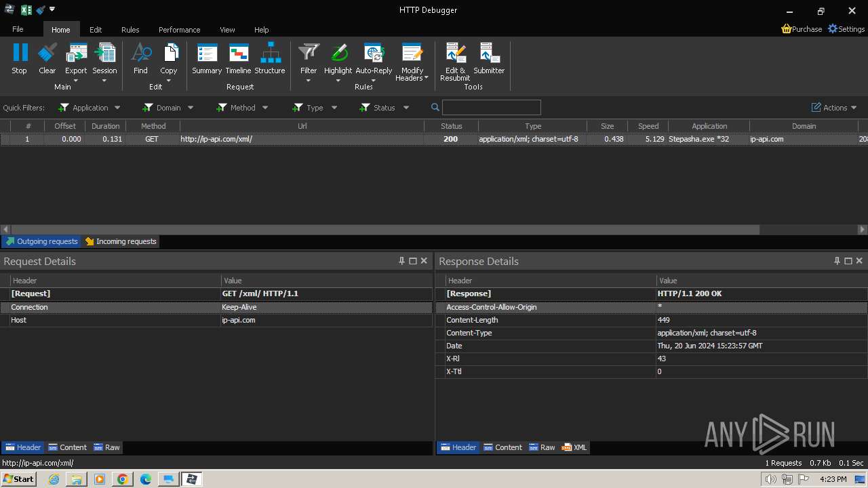Screen dimensions: 868x488
Task: Maximize the Request Details panel
Action: click(x=413, y=261)
